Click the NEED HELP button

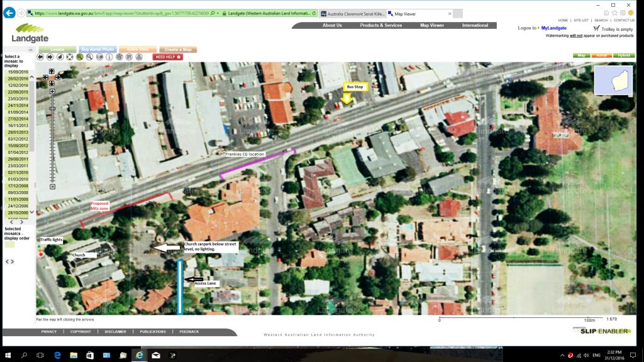(168, 57)
